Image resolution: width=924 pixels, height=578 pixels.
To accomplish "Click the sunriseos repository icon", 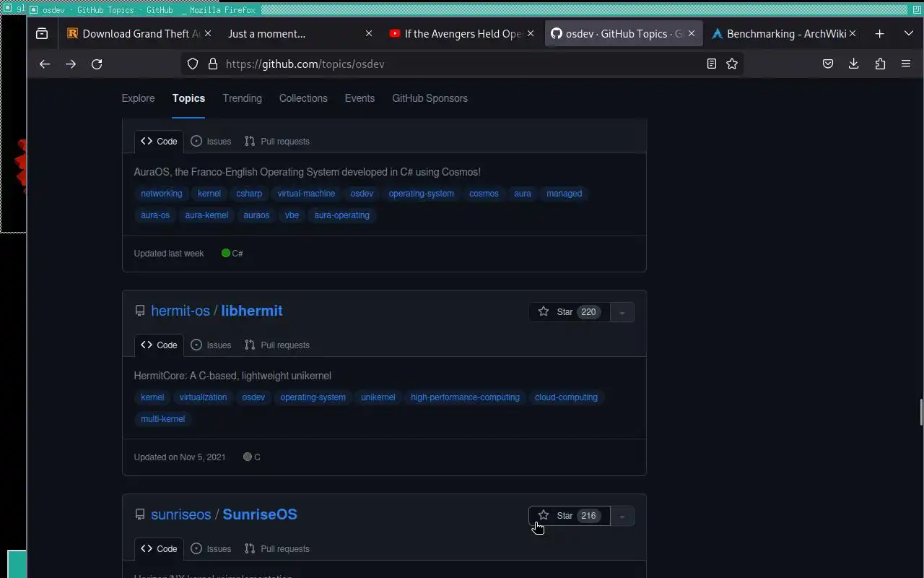I will coord(140,515).
